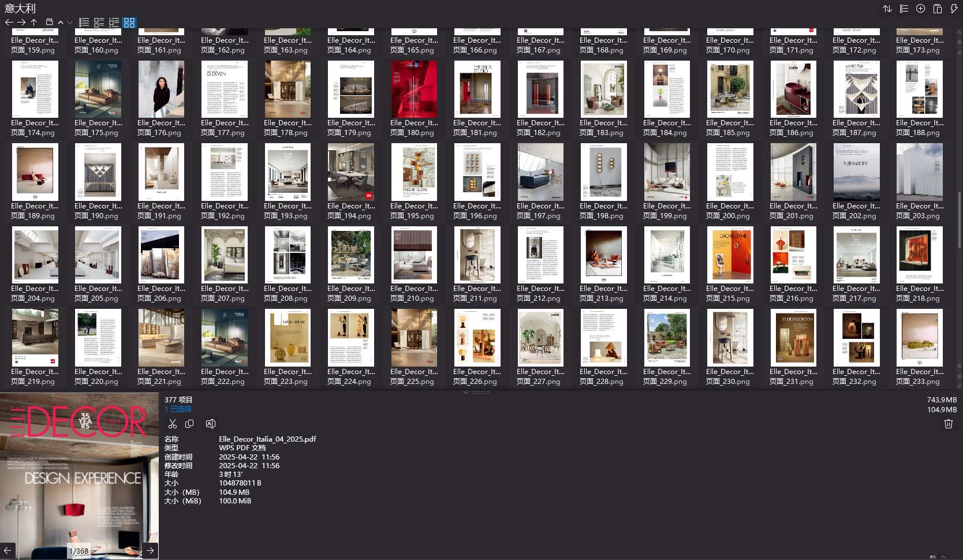Cut the selected file with scissors icon
963x560 pixels.
coord(172,424)
